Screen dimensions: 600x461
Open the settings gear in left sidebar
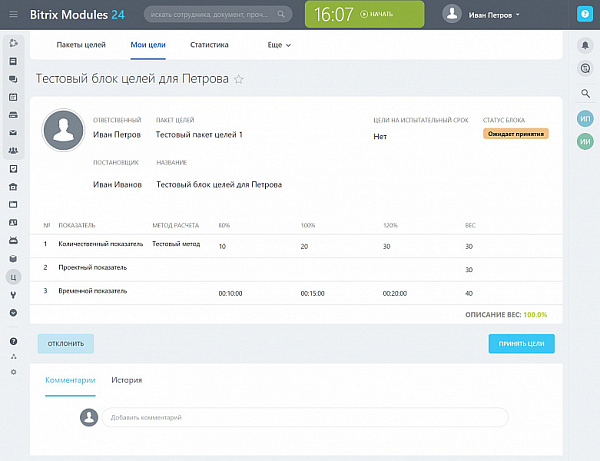13,371
